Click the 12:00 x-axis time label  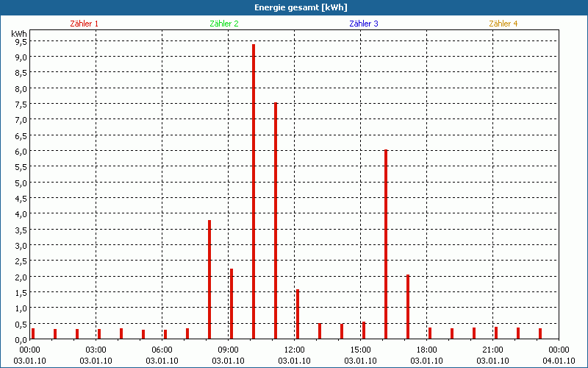(295, 350)
